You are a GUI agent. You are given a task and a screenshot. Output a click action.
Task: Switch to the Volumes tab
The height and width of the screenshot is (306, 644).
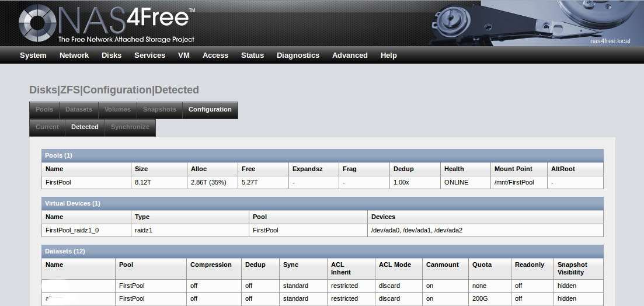(x=117, y=110)
